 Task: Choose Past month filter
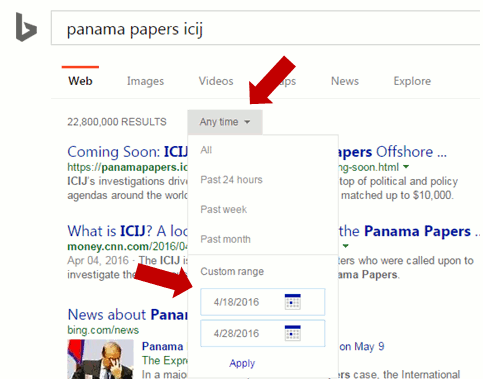tap(225, 239)
